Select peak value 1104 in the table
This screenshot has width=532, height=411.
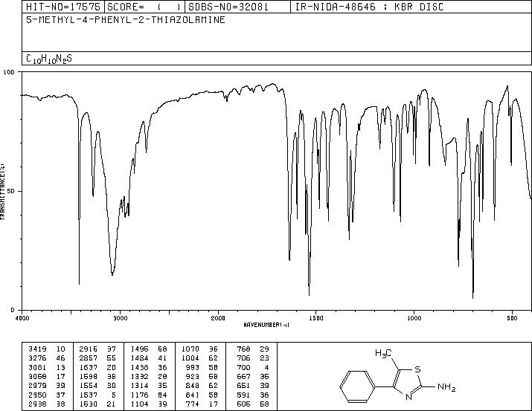click(139, 404)
